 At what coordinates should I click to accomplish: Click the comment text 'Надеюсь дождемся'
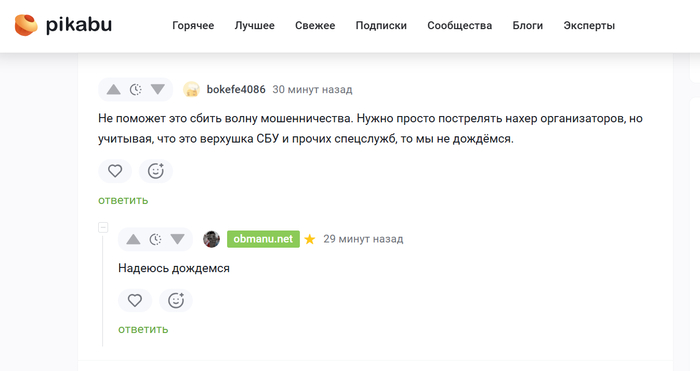click(174, 268)
